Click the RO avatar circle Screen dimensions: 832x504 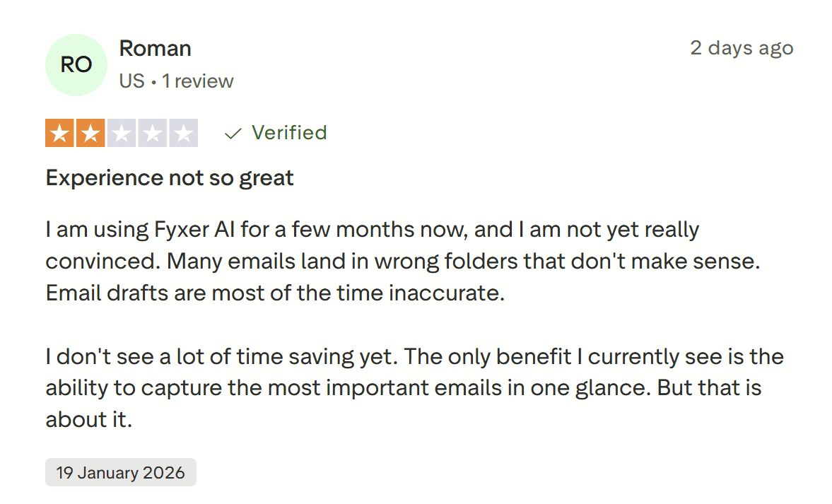tap(76, 65)
